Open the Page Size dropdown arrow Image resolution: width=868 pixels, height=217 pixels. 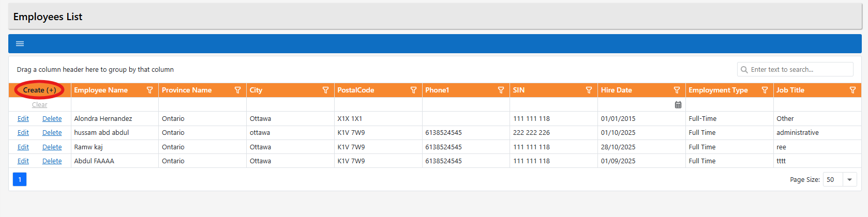pyautogui.click(x=849, y=179)
